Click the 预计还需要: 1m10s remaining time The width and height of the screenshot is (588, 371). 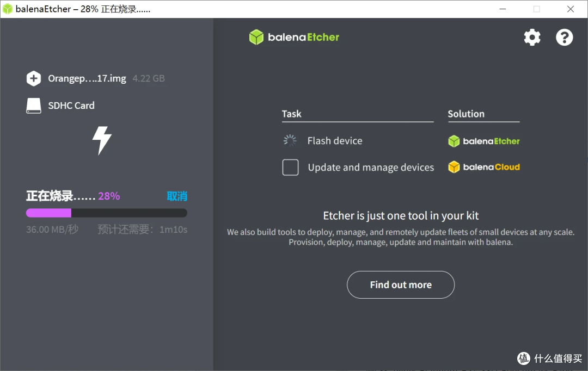click(143, 230)
